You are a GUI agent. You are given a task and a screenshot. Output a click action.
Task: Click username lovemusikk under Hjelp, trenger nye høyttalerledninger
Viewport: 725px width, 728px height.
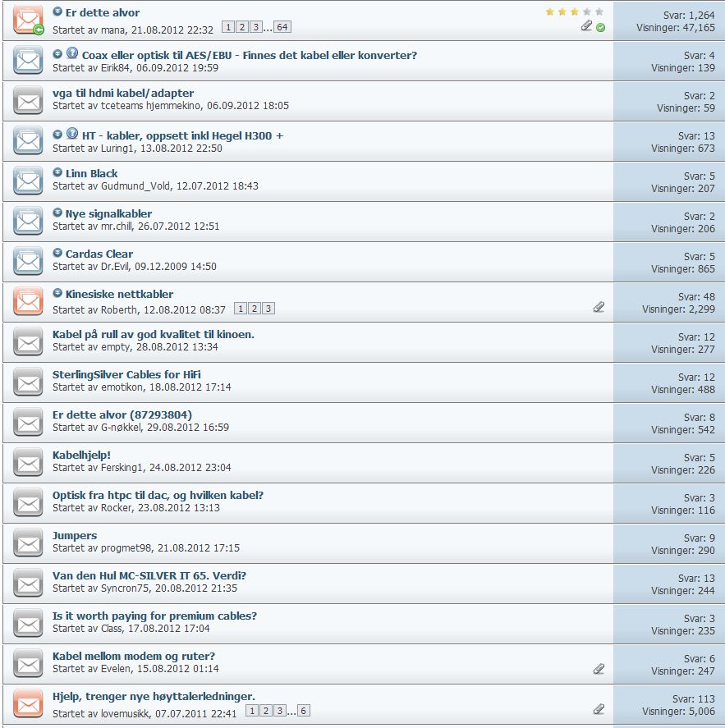coord(126,713)
